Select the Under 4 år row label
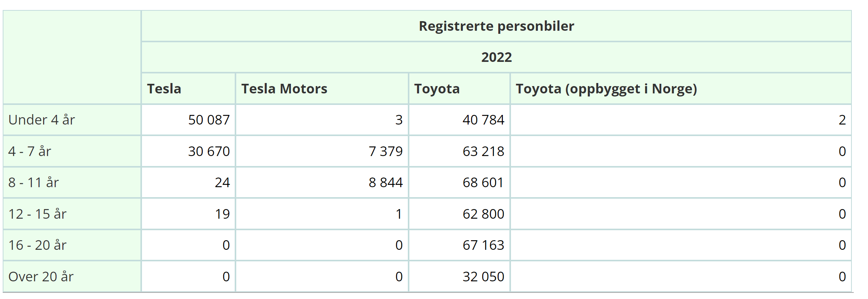Image resolution: width=868 pixels, height=299 pixels. 72,120
